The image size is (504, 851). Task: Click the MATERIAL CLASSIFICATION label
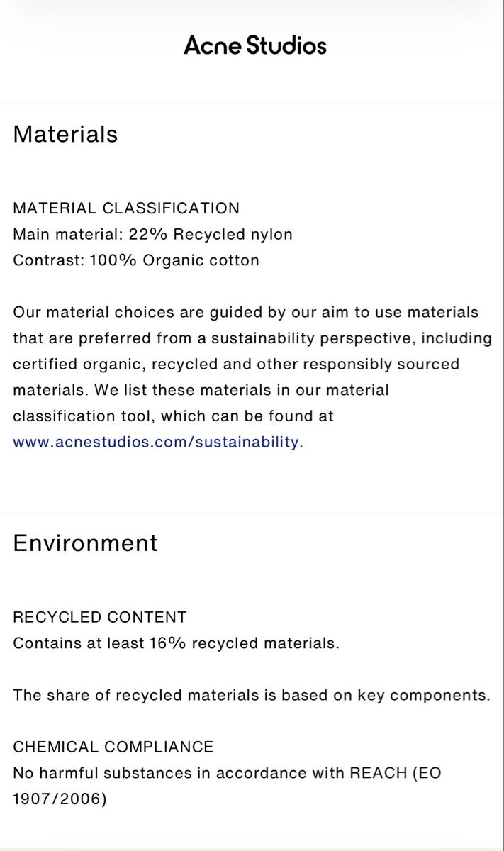pos(126,208)
